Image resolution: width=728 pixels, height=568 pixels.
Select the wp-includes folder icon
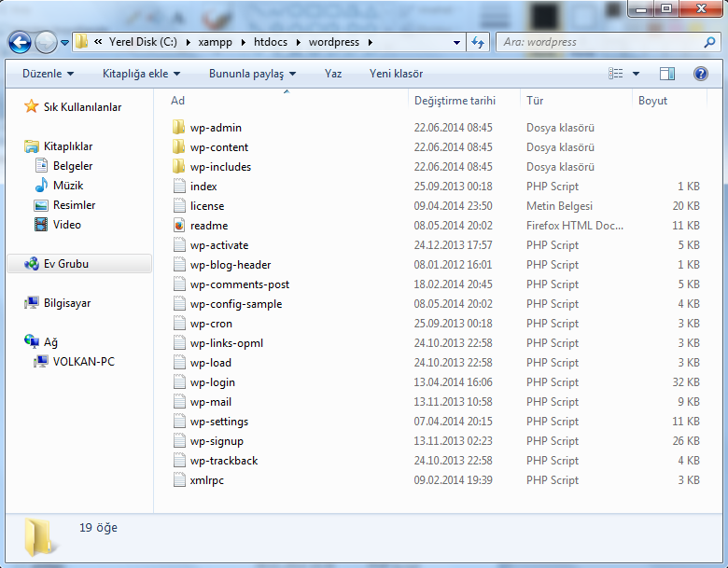[x=179, y=166]
